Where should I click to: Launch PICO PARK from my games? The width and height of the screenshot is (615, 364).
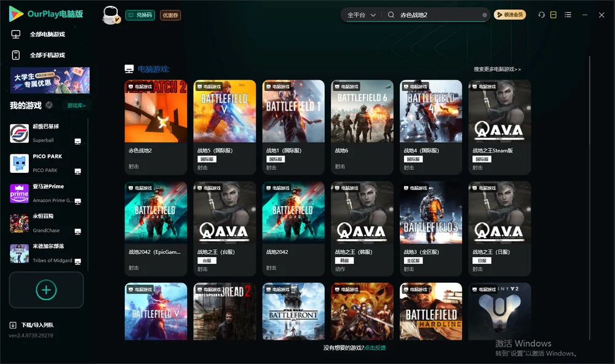[46, 163]
